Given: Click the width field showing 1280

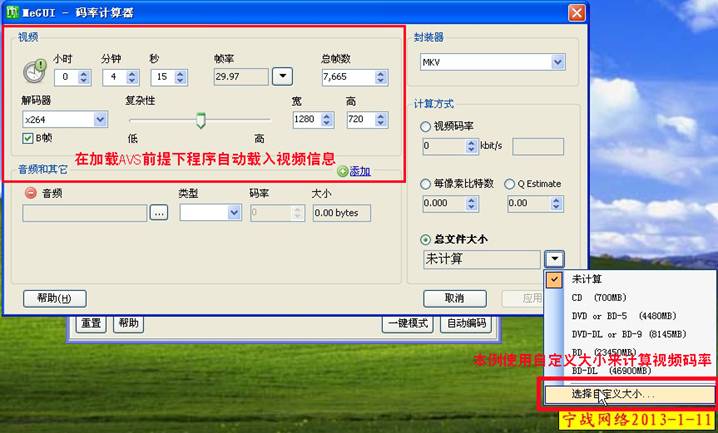Looking at the screenshot, I should coord(307,120).
